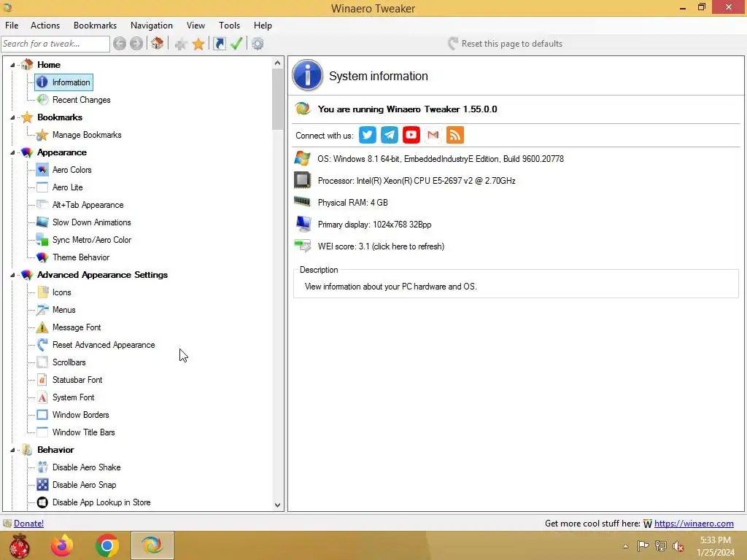Open the Navigation menu
This screenshot has width=747, height=560.
(152, 26)
